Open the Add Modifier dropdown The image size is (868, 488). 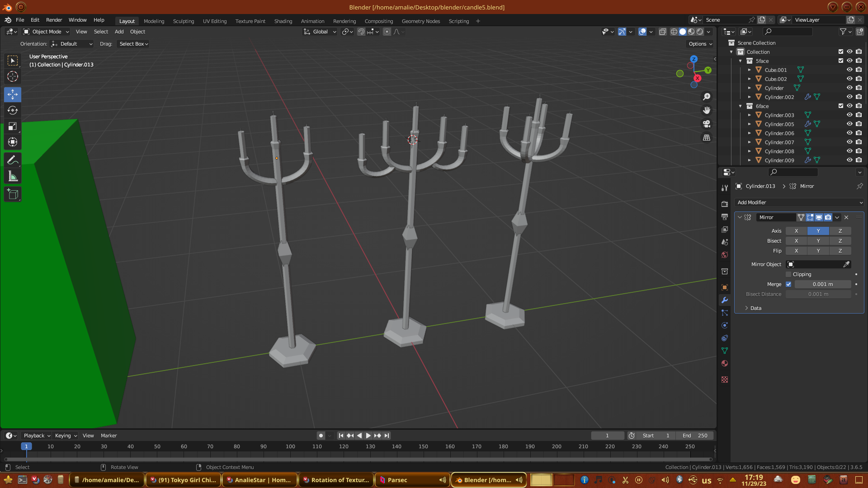coord(799,202)
